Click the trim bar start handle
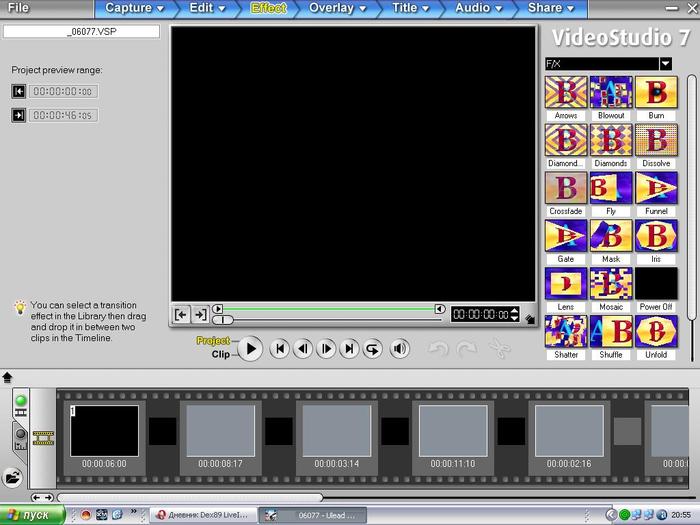 [x=217, y=309]
